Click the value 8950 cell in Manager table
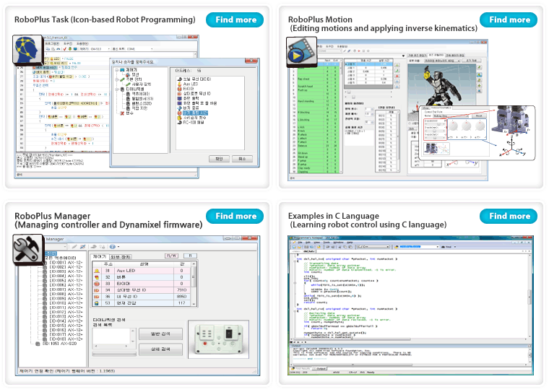 (182, 297)
